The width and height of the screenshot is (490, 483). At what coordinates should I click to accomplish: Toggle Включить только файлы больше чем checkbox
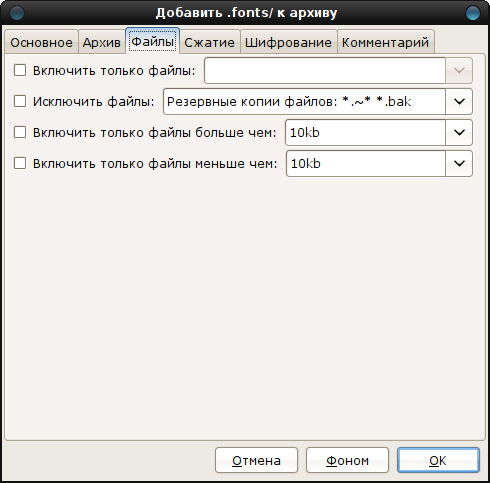pyautogui.click(x=20, y=132)
